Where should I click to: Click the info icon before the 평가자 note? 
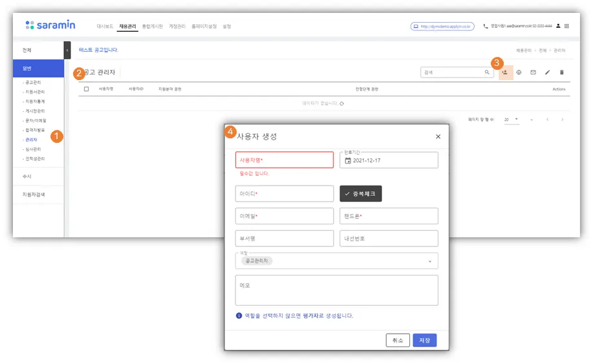point(239,316)
